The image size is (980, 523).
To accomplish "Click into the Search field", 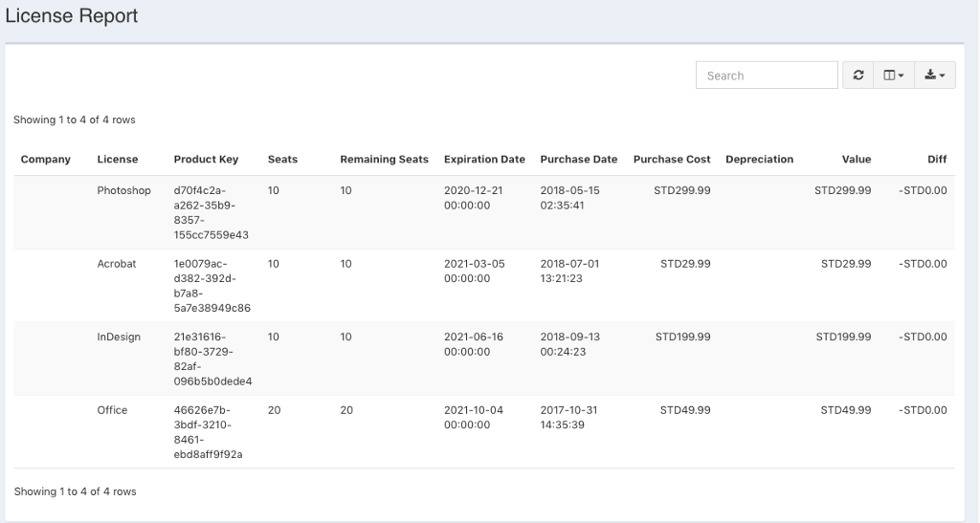I will click(767, 76).
